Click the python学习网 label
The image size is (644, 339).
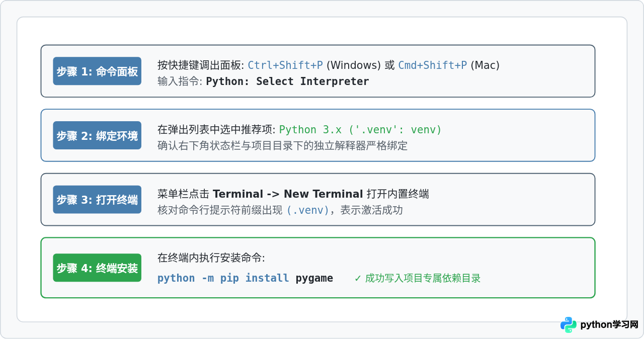[x=609, y=325]
